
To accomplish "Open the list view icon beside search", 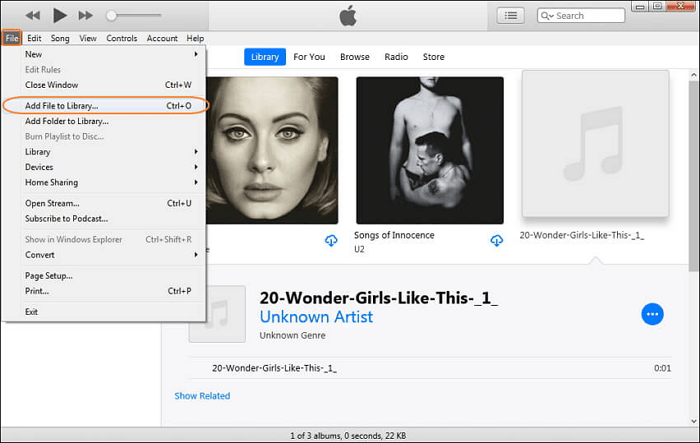I will click(512, 15).
